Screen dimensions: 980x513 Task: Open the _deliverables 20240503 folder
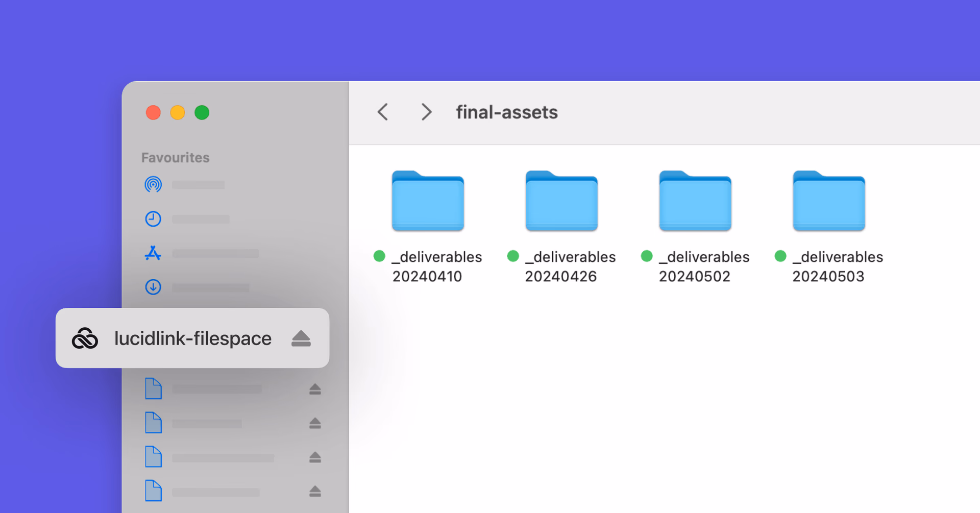[829, 201]
